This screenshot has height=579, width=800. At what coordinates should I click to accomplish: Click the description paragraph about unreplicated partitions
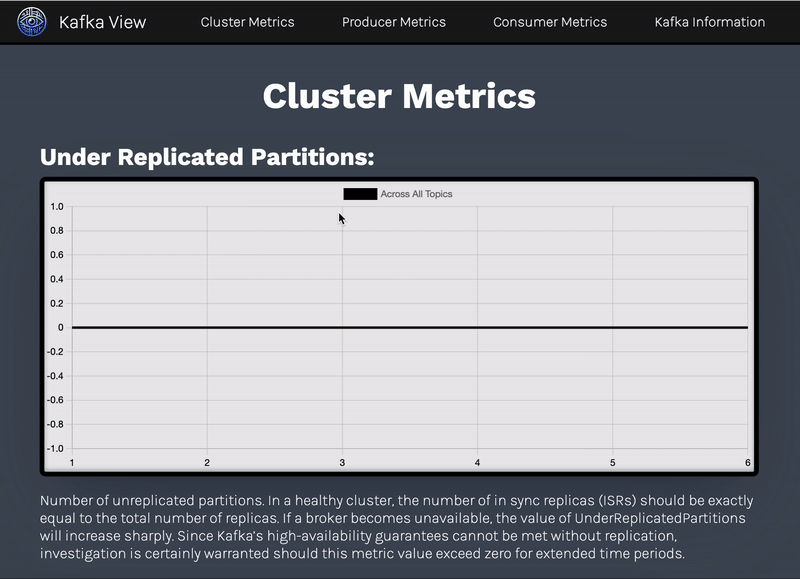tap(396, 527)
